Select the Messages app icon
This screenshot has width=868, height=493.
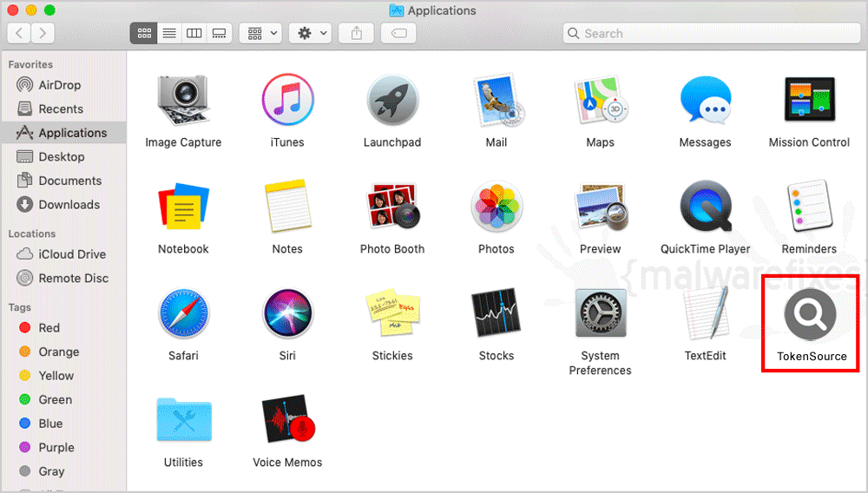(705, 100)
